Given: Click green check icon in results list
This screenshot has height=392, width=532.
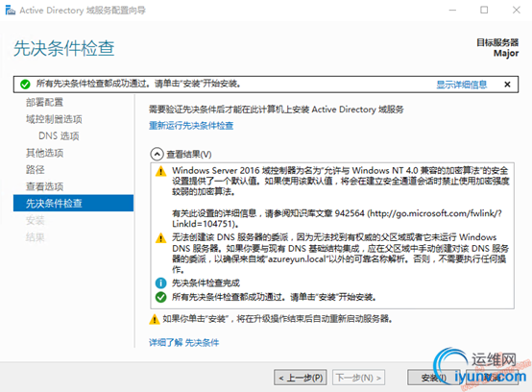Looking at the screenshot, I should [x=160, y=297].
